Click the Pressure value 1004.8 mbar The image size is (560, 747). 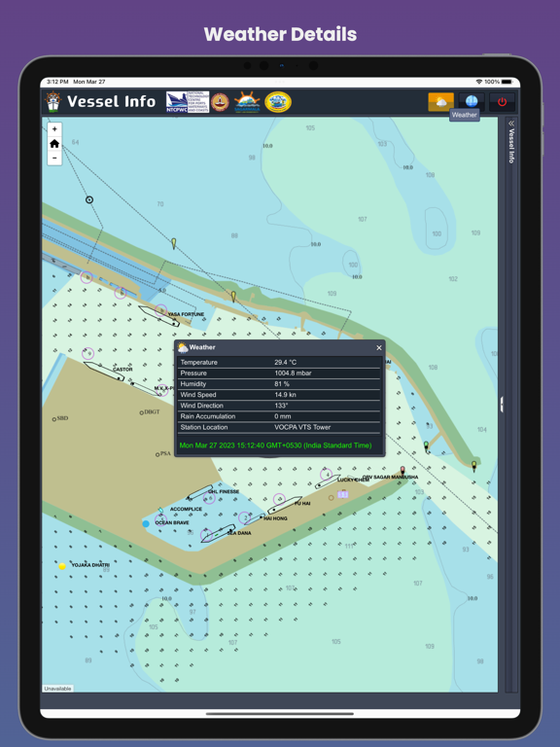pos(293,373)
